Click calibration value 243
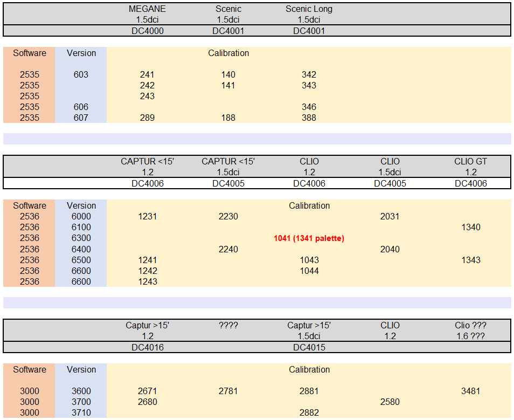 (147, 96)
